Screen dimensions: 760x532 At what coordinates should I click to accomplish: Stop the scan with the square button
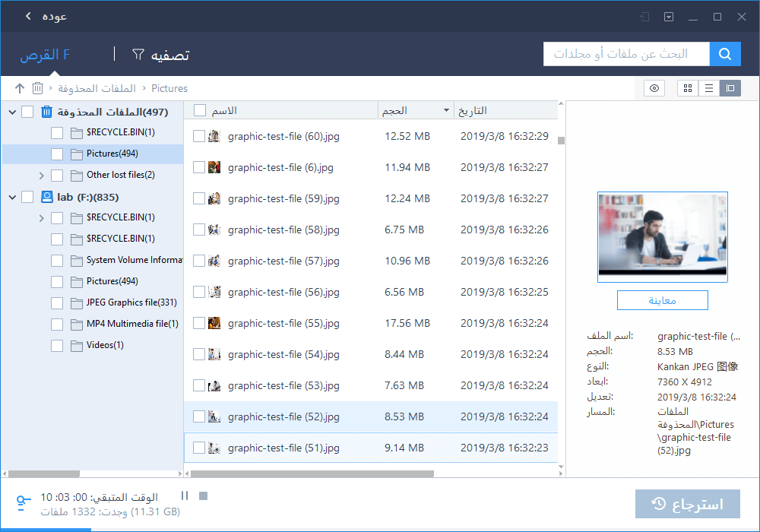(x=203, y=496)
